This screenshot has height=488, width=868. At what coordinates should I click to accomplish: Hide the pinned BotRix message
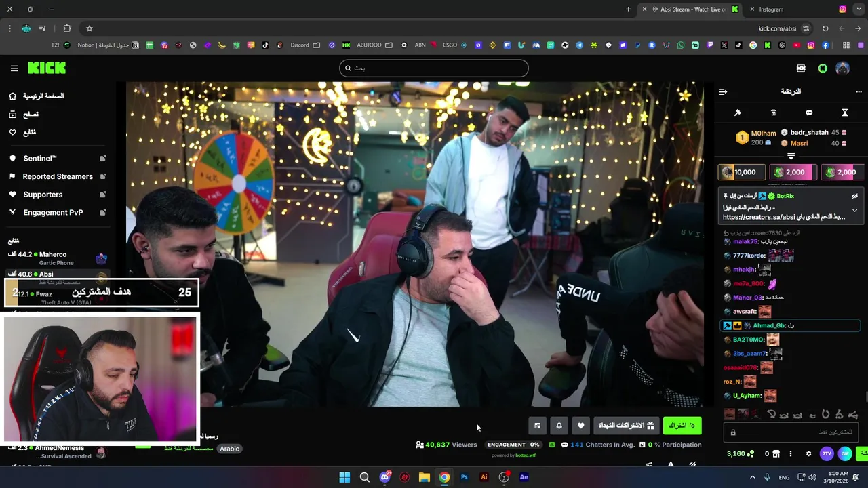click(854, 196)
